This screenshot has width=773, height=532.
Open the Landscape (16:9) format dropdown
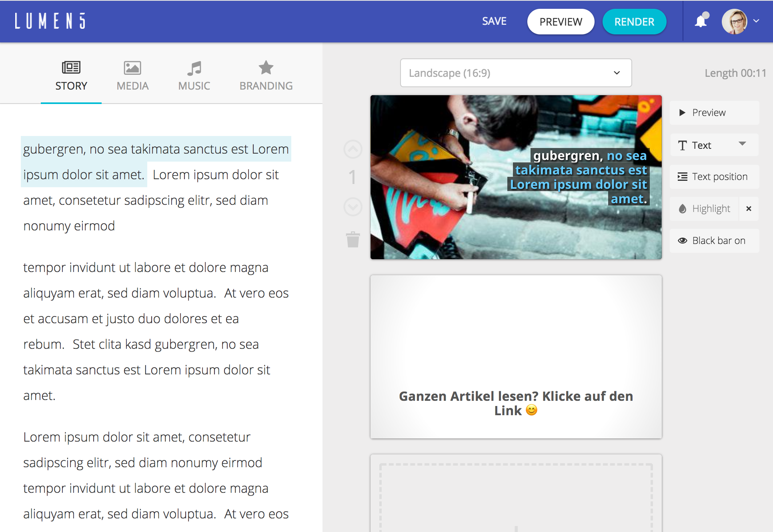pyautogui.click(x=516, y=73)
